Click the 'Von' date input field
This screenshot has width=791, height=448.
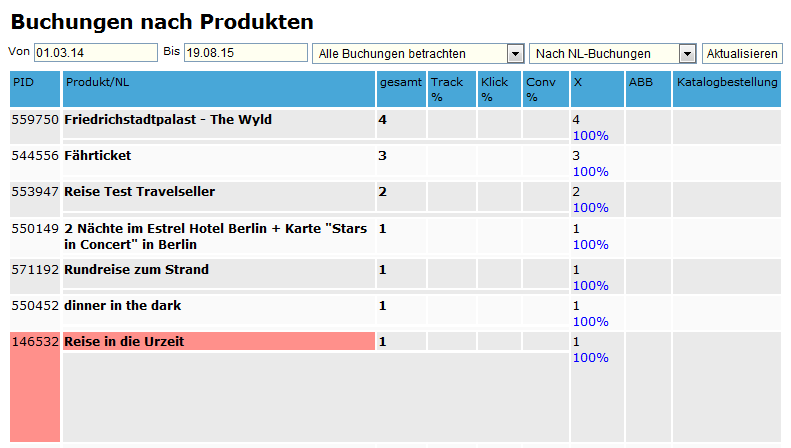pyautogui.click(x=95, y=52)
